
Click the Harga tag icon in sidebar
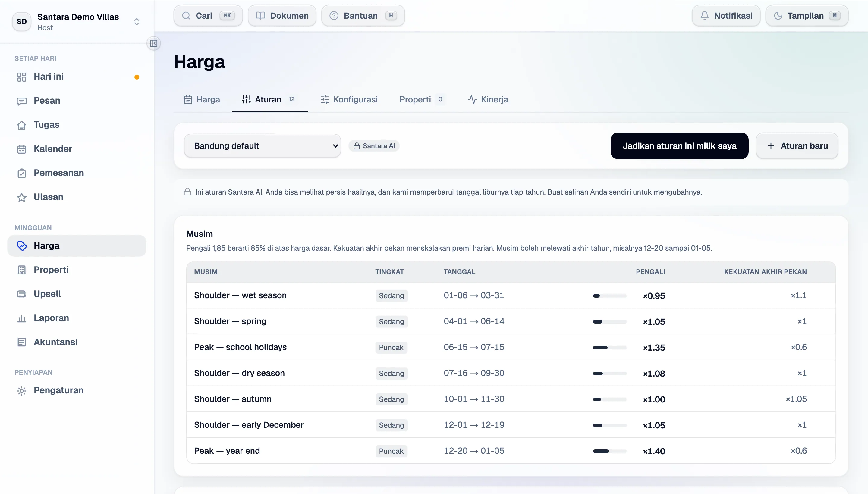click(22, 246)
